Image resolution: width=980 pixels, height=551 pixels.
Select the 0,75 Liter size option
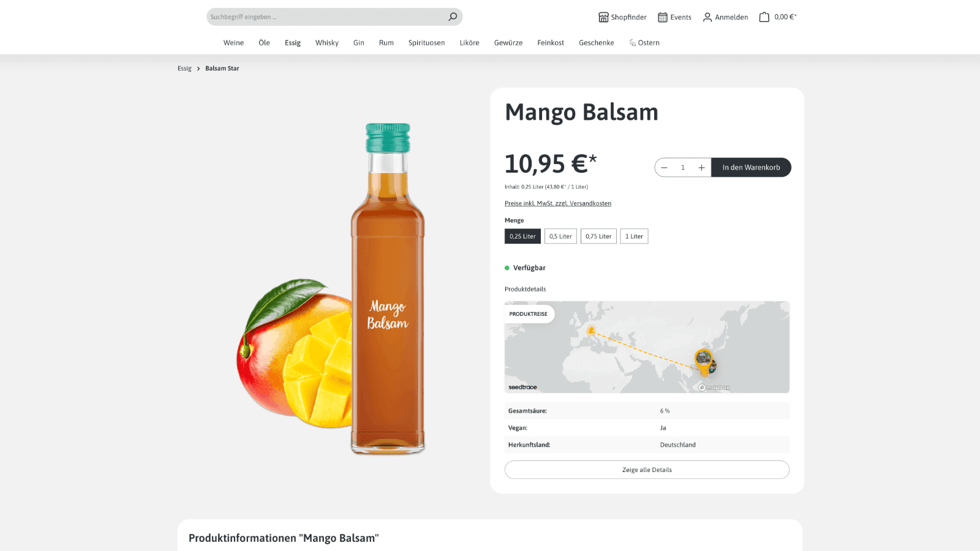(598, 236)
